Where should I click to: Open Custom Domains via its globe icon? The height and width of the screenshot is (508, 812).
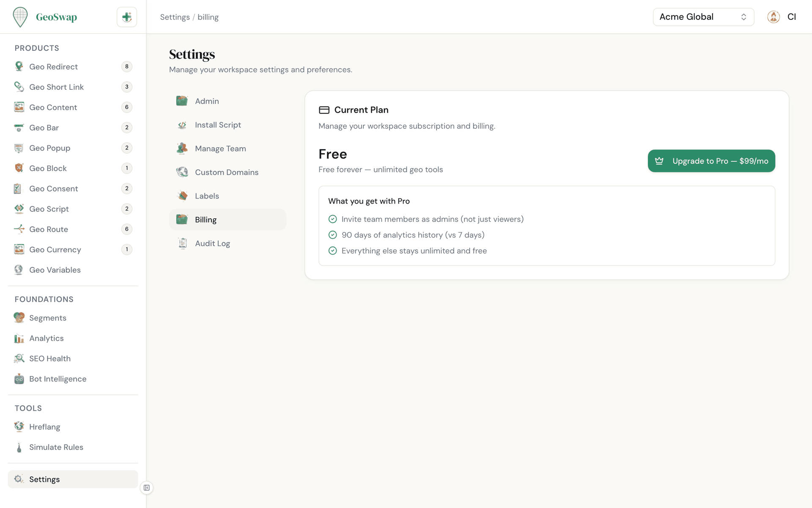click(x=182, y=172)
